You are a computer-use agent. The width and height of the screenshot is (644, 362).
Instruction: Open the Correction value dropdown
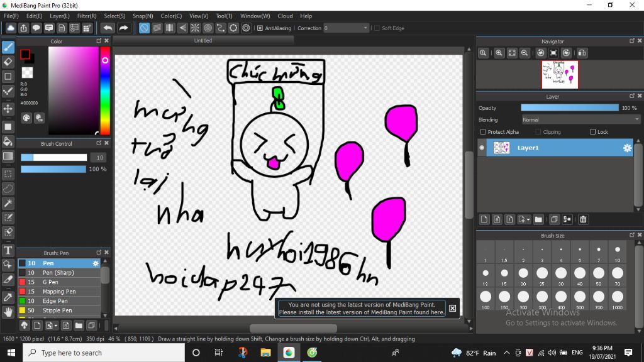click(x=365, y=28)
